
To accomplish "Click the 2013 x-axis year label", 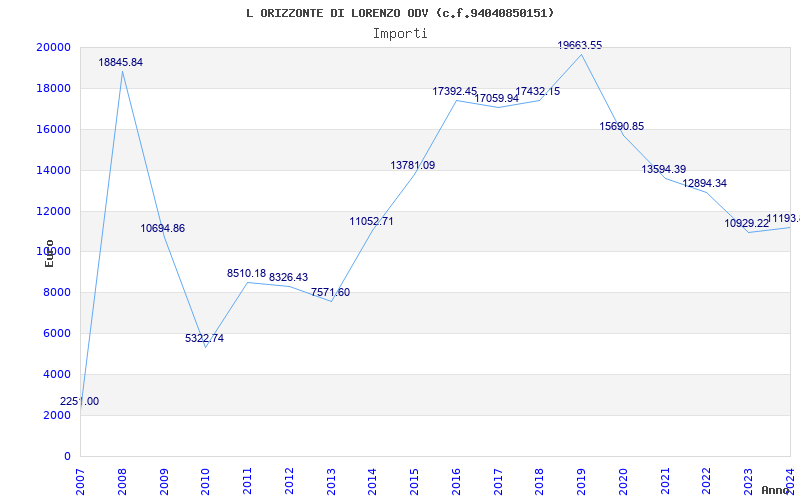I will coord(331,482).
